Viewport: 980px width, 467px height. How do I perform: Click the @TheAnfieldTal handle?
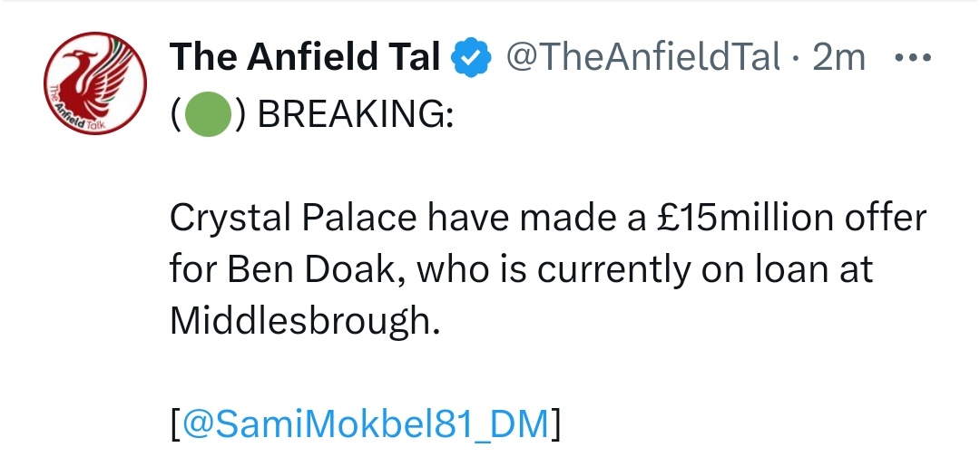coord(642,59)
